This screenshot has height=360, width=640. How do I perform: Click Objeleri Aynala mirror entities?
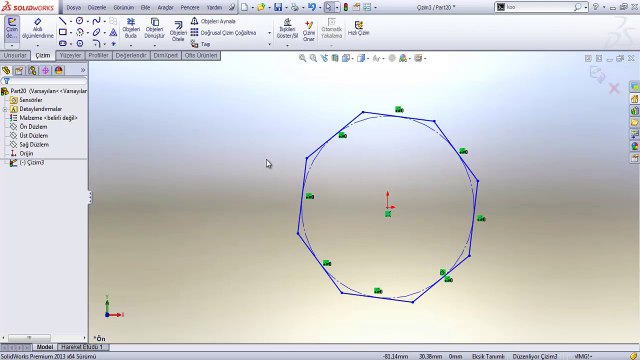[213, 21]
